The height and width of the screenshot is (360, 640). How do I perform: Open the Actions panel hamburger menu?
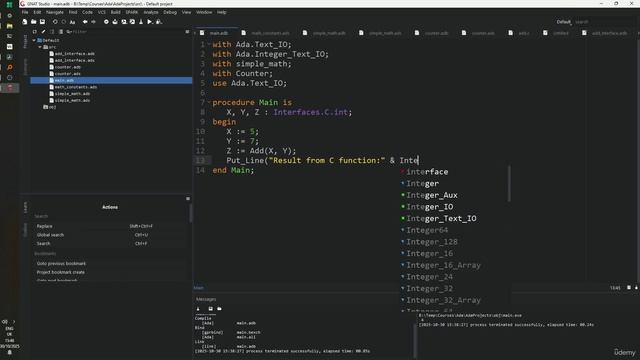(x=188, y=199)
